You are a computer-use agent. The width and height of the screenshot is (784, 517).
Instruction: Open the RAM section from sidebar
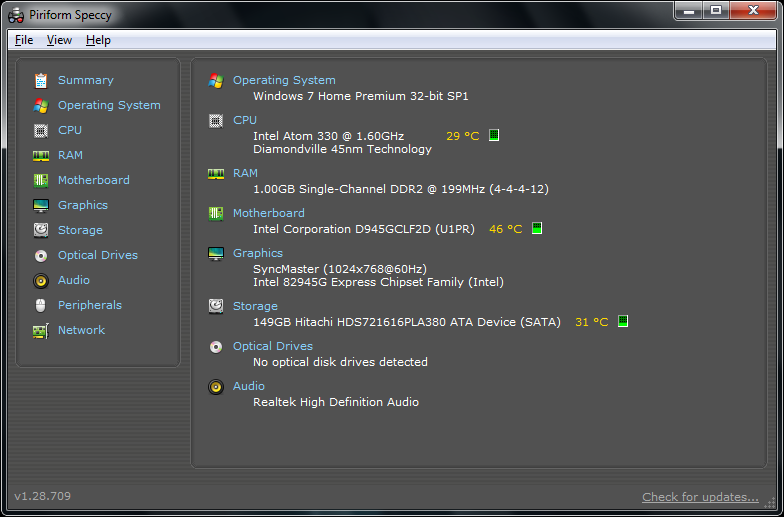pyautogui.click(x=70, y=155)
